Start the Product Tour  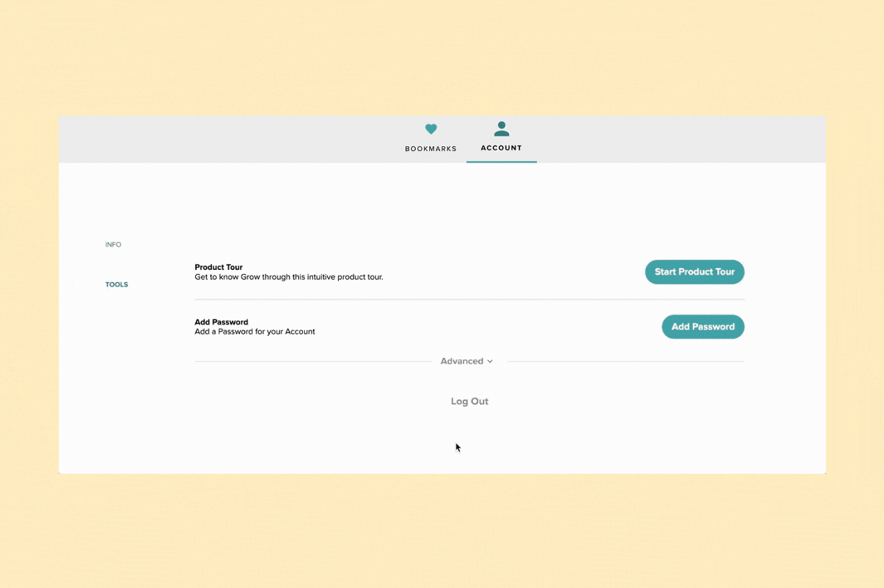(x=695, y=272)
